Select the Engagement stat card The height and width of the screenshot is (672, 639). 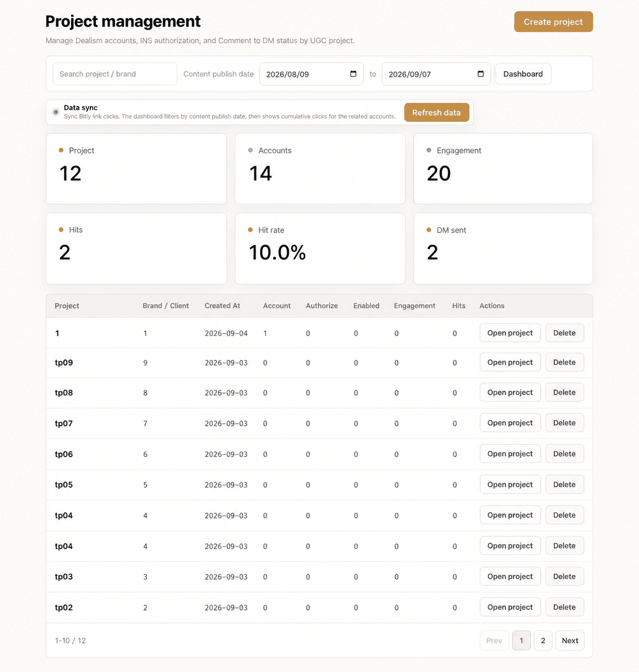(503, 168)
